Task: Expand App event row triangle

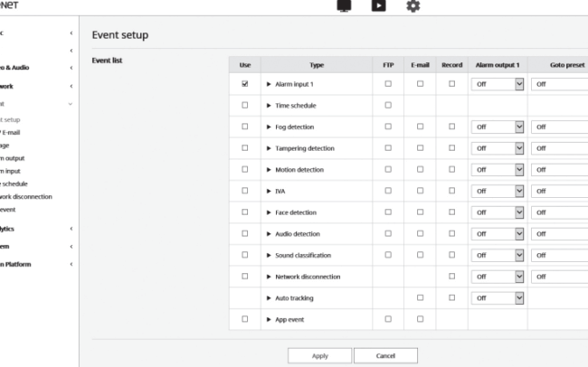Action: pos(269,319)
